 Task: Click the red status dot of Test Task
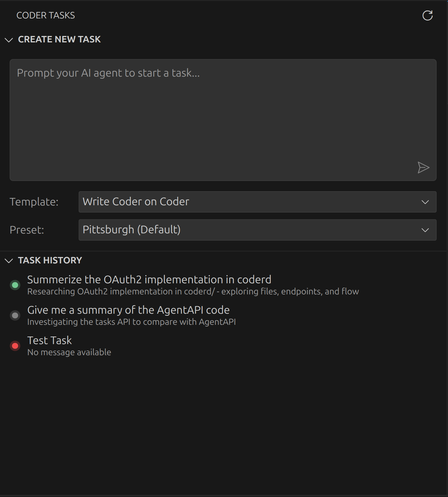coord(15,346)
